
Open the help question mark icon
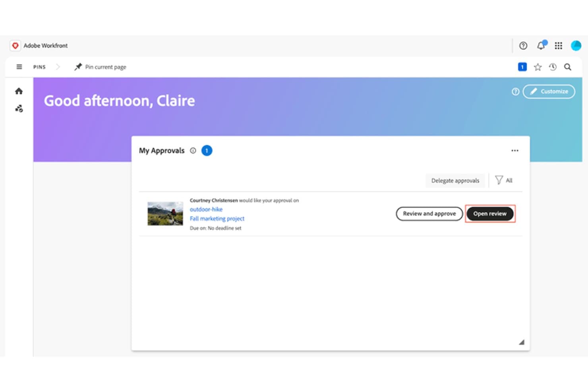pyautogui.click(x=523, y=46)
